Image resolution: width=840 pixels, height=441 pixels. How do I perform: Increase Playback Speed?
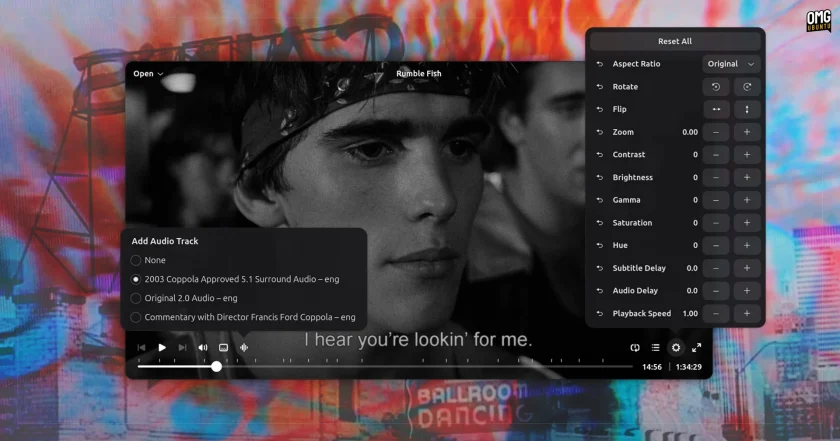click(x=747, y=313)
